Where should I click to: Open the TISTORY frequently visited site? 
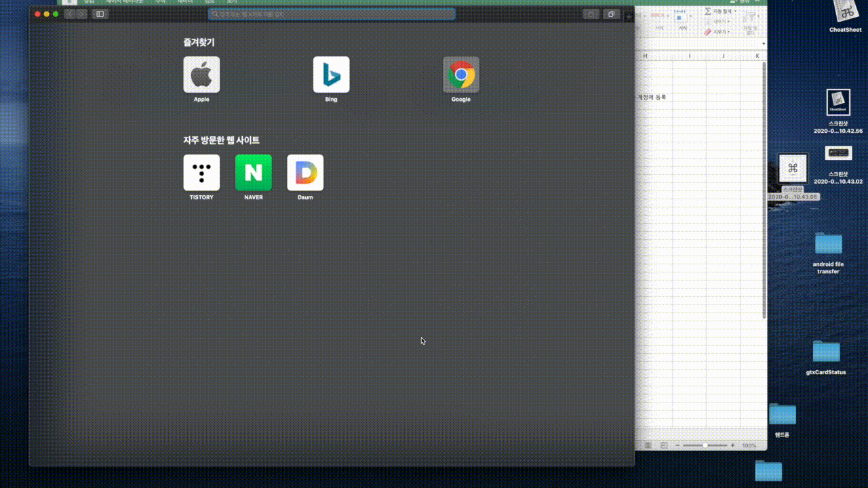click(201, 172)
